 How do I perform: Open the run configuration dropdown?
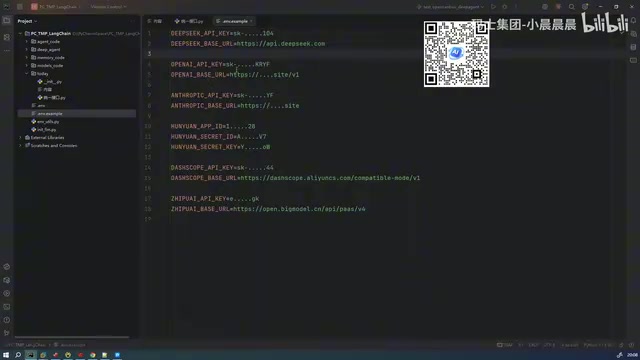coord(451,7)
